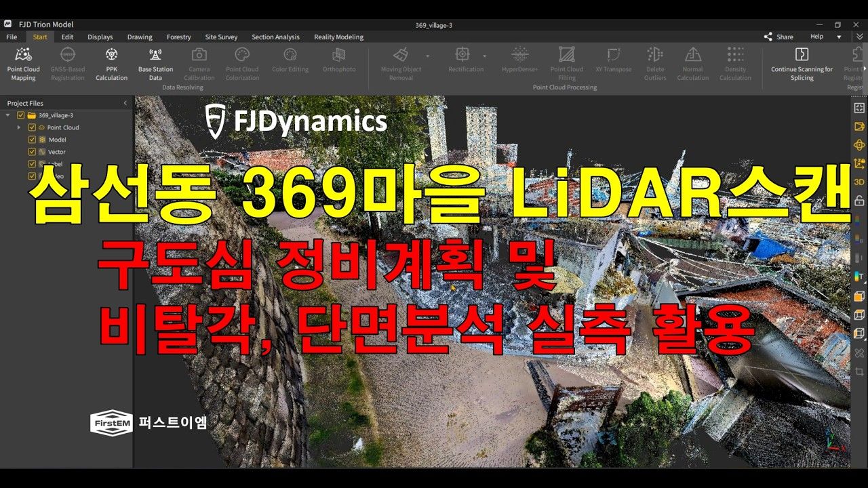868x488 pixels.
Task: Select the Delete Outliers tool
Action: tap(655, 64)
